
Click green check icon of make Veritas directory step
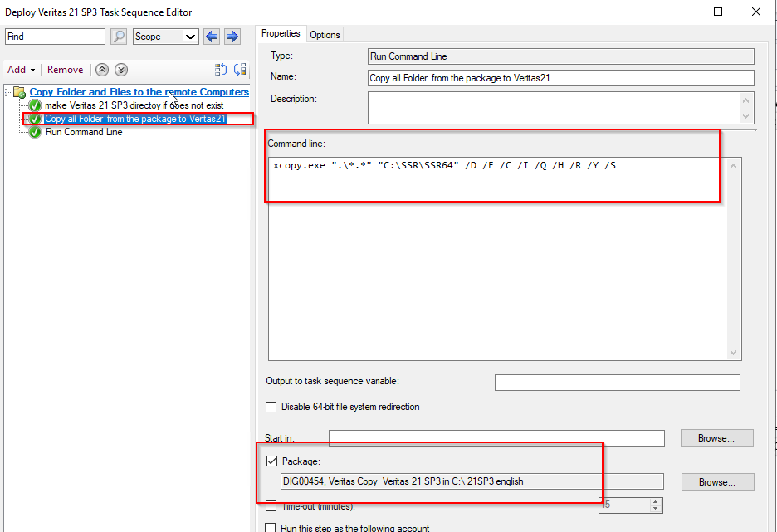coord(35,105)
